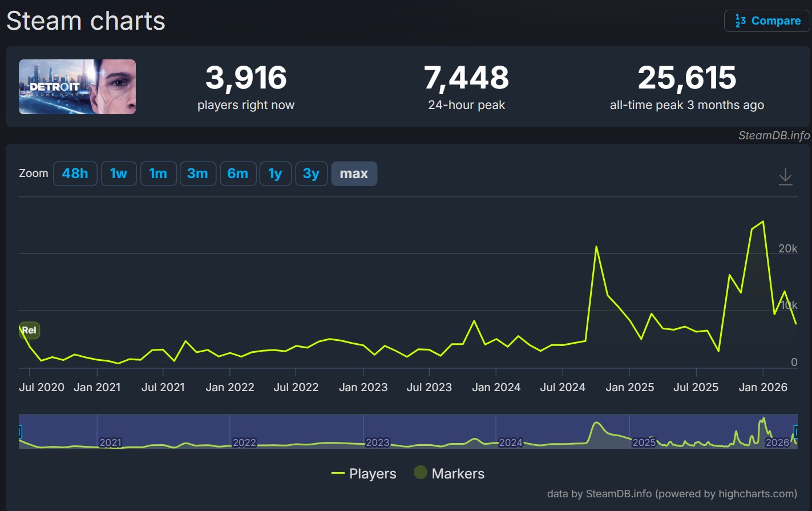The width and height of the screenshot is (812, 511).
Task: Set chart zoom to 3y
Action: click(311, 174)
